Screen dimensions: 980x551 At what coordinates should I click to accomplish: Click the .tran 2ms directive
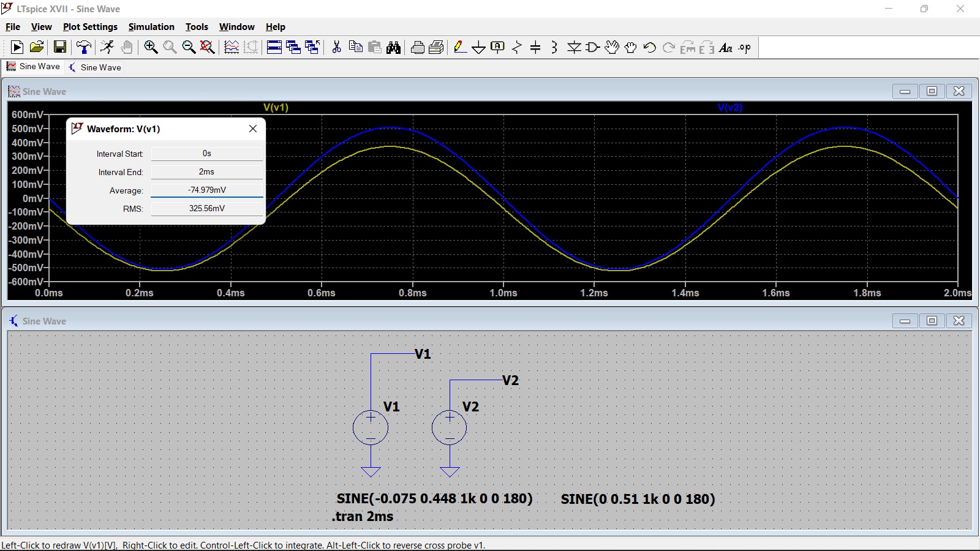click(363, 516)
